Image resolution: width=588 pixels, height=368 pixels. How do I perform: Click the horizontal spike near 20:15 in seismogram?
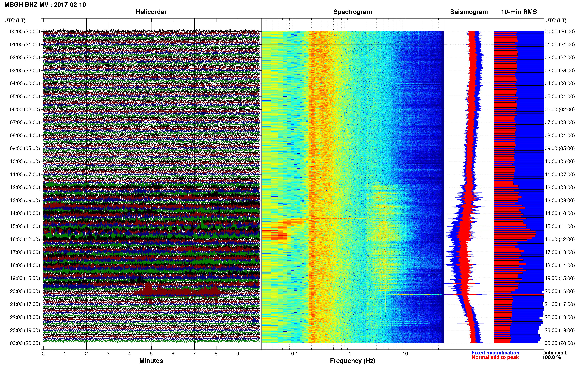pyautogui.click(x=467, y=295)
